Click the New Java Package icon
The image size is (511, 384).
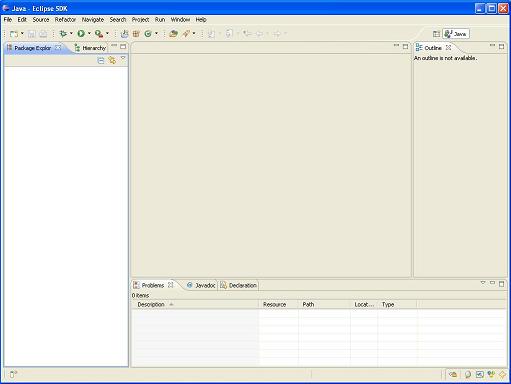(x=136, y=34)
